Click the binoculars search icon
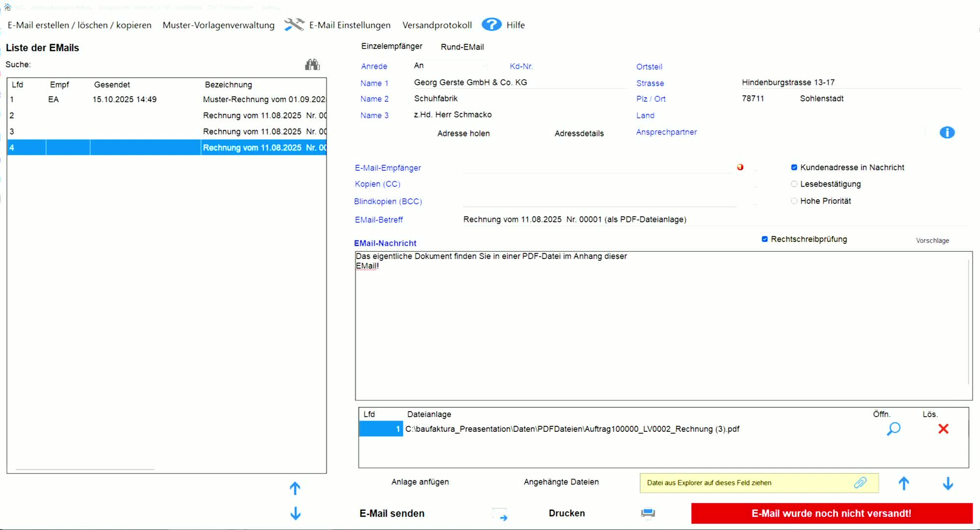 [312, 65]
